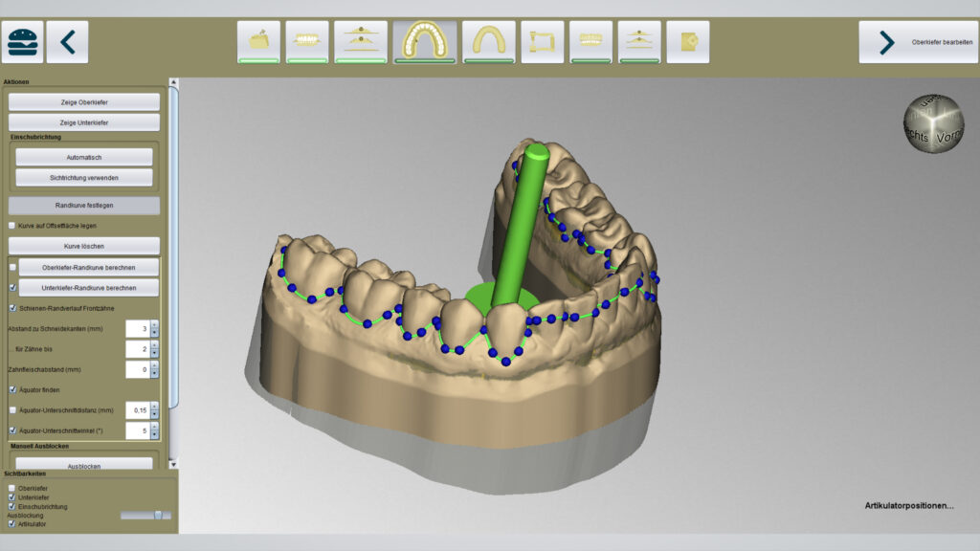Enable Kurve auf Offsetfläche legen checkbox

point(12,226)
